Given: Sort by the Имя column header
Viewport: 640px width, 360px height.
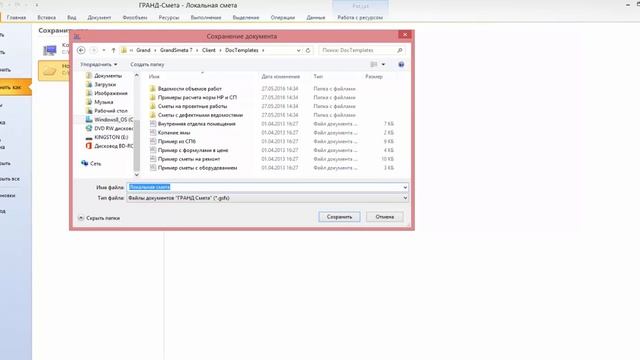Looking at the screenshot, I should (154, 76).
